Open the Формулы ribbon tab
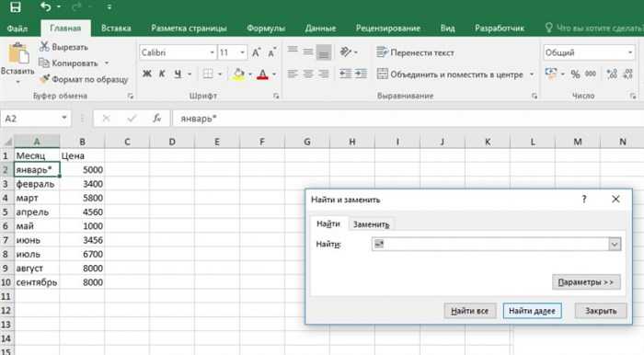This screenshot has width=644, height=355. 266,29
